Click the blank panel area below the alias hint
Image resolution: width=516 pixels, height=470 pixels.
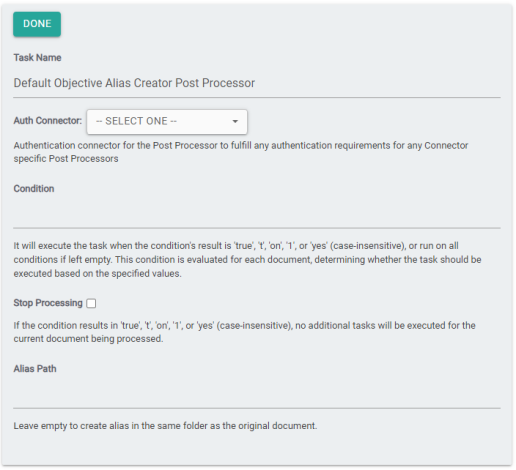(x=257, y=448)
